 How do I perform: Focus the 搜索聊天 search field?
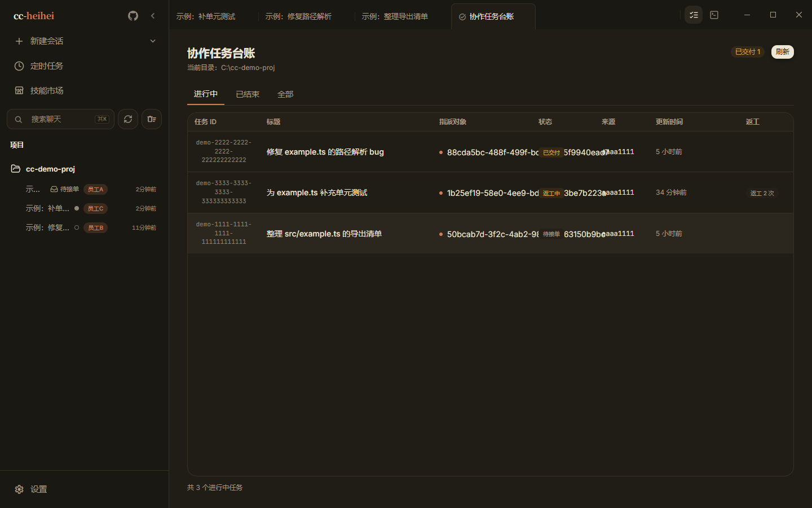60,119
